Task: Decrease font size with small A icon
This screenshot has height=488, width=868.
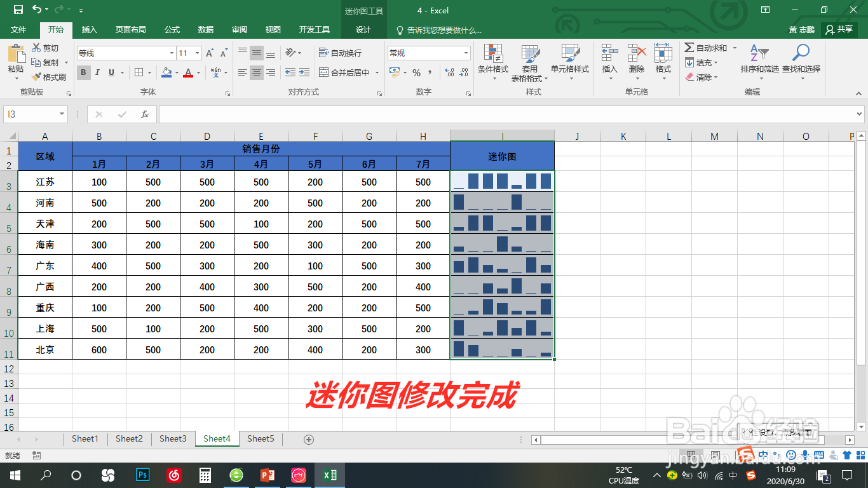Action: coord(224,53)
